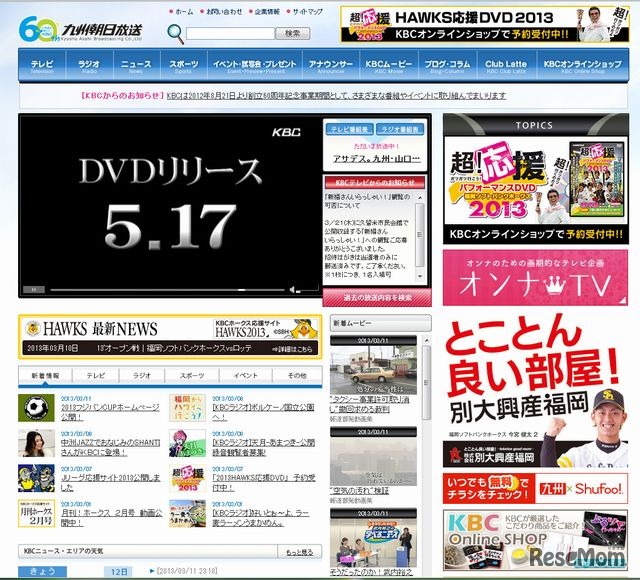Click the 福岡からハワイへ行こう thumbnail
The height and width of the screenshot is (580, 640).
click(187, 408)
